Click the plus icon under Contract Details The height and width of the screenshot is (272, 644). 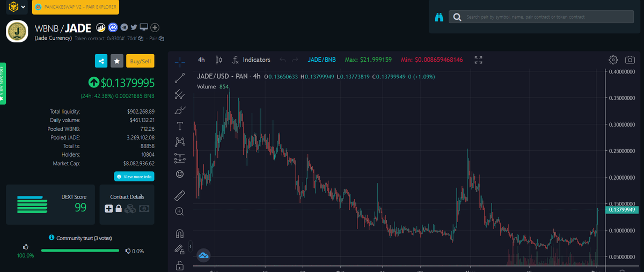pos(108,208)
